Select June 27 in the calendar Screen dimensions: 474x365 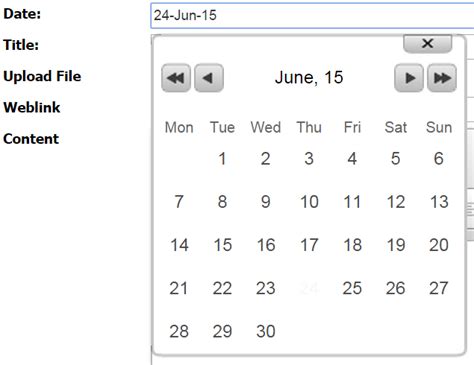(439, 288)
